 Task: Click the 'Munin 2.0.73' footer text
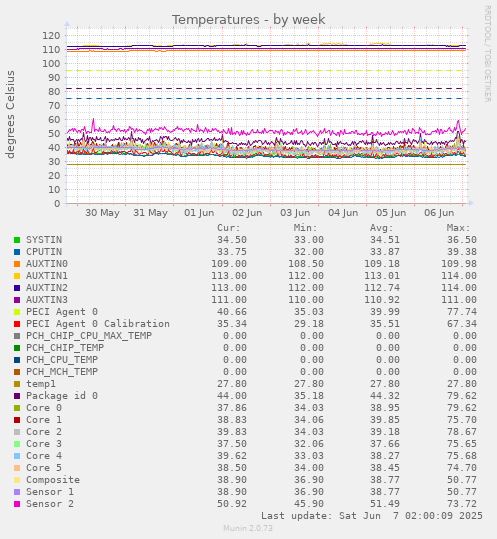248,528
